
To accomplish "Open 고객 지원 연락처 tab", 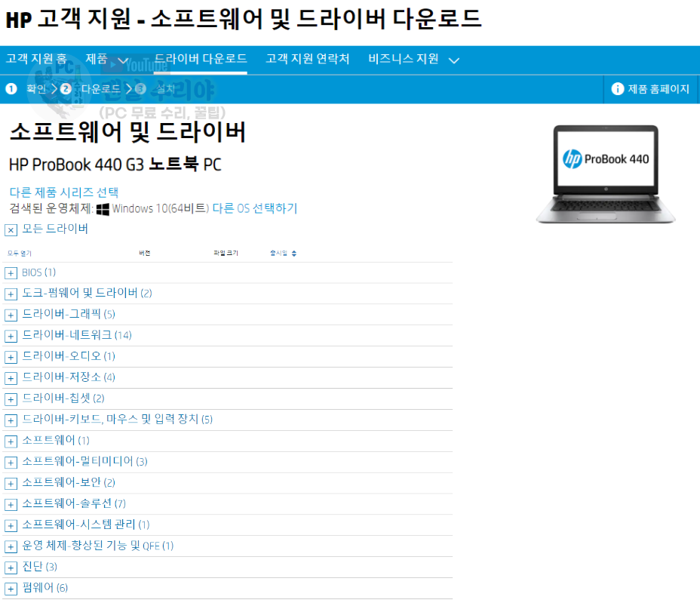I will [308, 59].
